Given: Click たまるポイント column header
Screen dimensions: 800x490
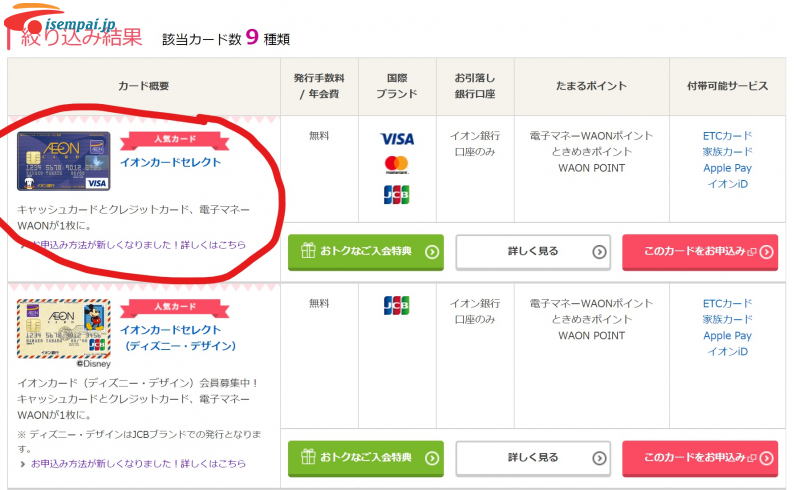Looking at the screenshot, I should (x=591, y=86).
